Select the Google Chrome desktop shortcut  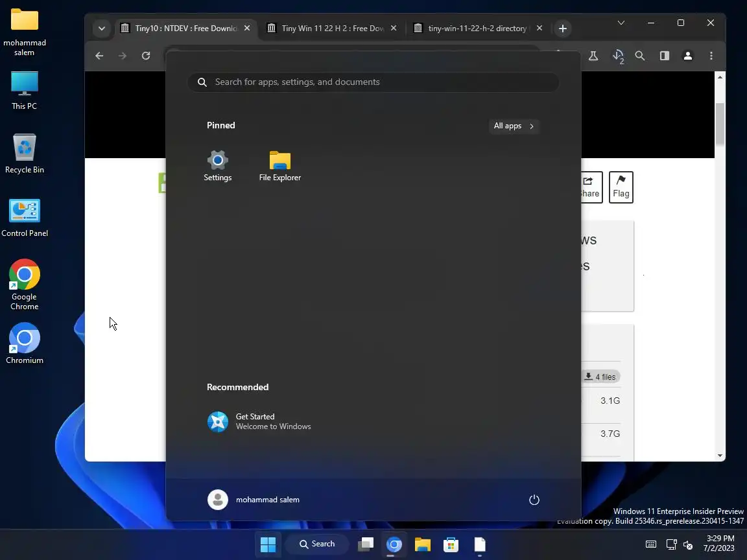tap(24, 285)
